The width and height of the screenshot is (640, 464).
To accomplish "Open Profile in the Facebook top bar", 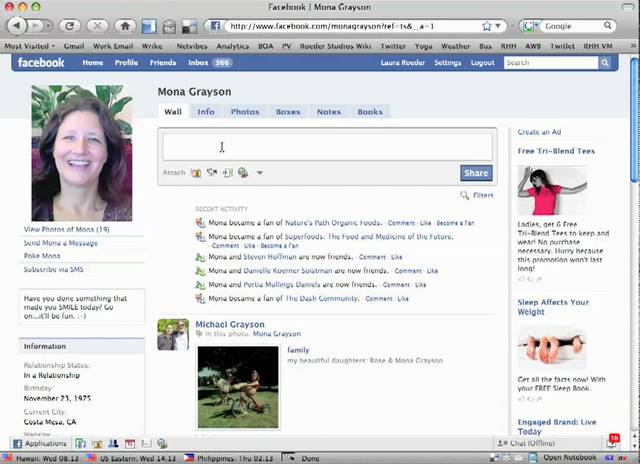I will pos(126,62).
